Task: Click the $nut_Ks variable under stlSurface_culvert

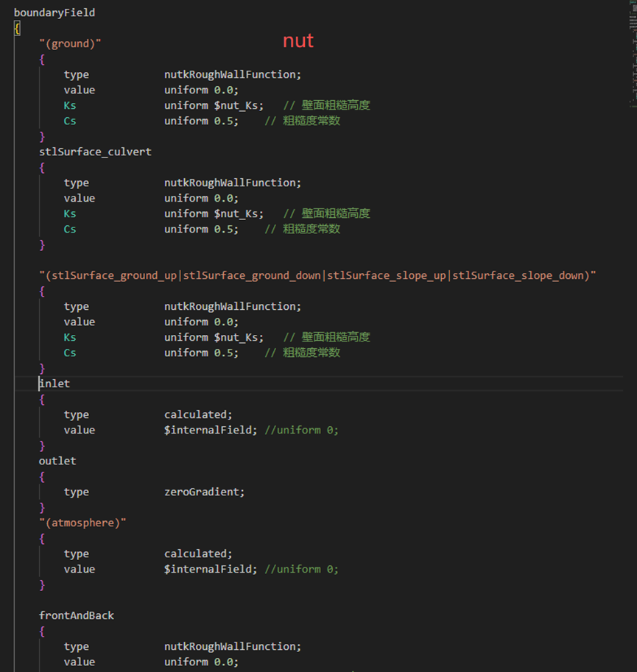Action: tap(221, 213)
